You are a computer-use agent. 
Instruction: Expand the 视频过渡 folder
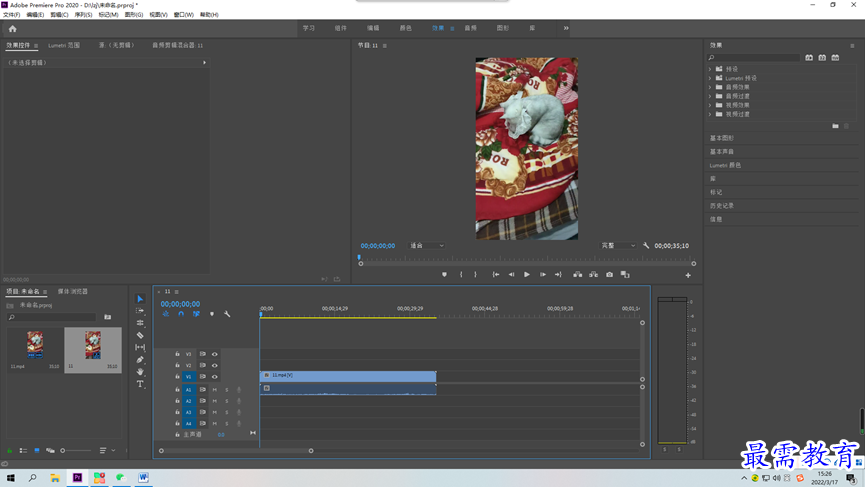(x=710, y=114)
